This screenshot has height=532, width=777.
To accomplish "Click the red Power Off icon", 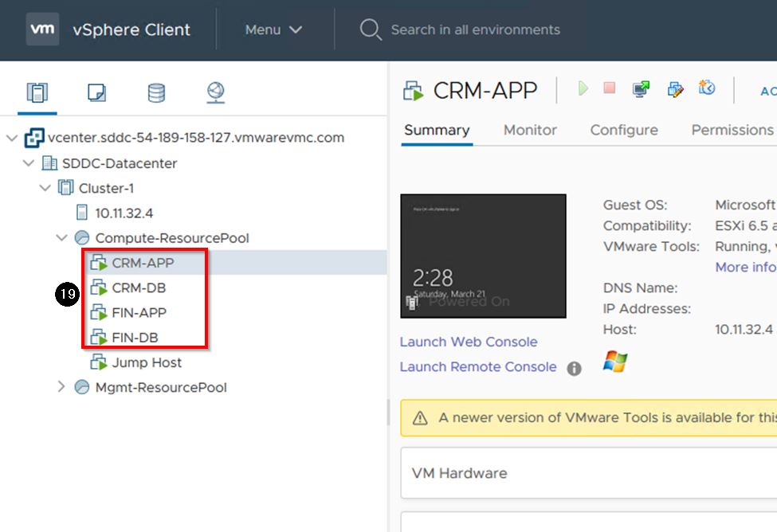I will 610,89.
